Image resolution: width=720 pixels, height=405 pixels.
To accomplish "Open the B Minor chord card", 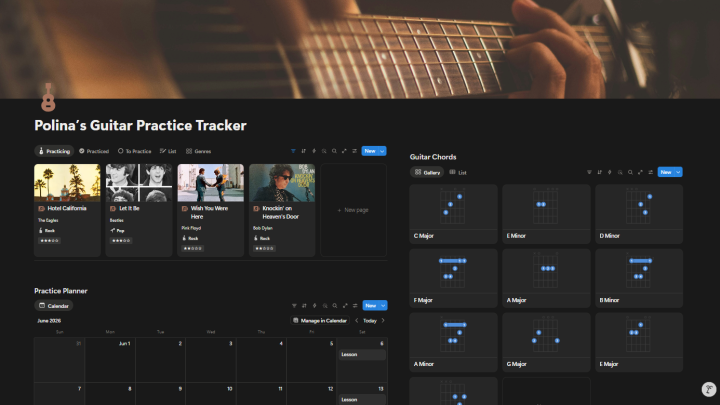I will pos(639,278).
